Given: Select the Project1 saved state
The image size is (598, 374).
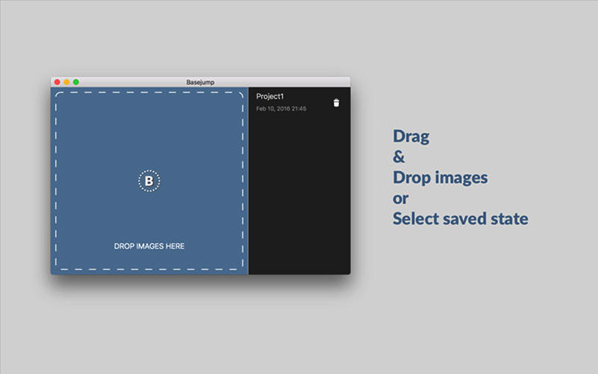Looking at the screenshot, I should (270, 96).
